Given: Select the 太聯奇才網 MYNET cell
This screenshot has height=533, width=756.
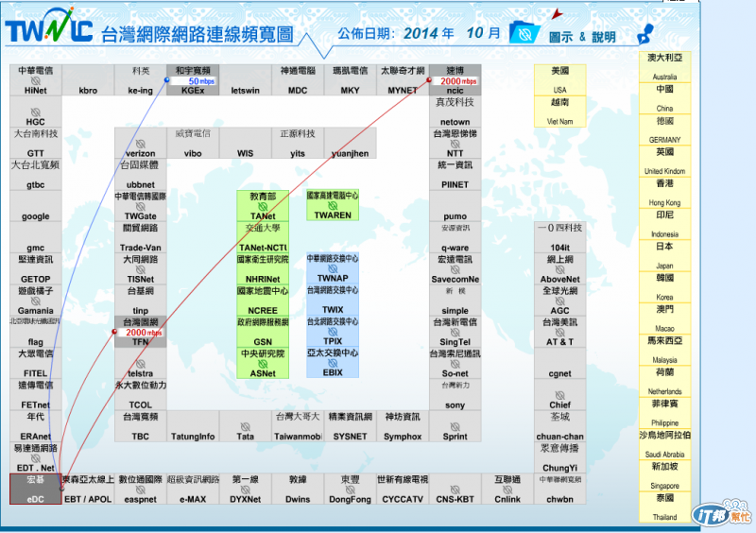Looking at the screenshot, I should coord(403,80).
